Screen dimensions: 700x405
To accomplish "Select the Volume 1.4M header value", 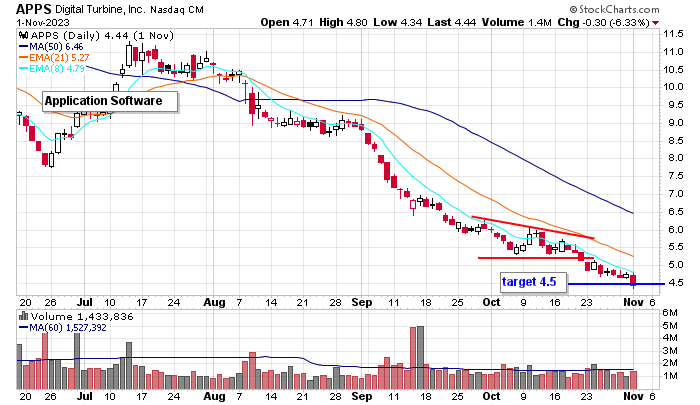I will (517, 22).
